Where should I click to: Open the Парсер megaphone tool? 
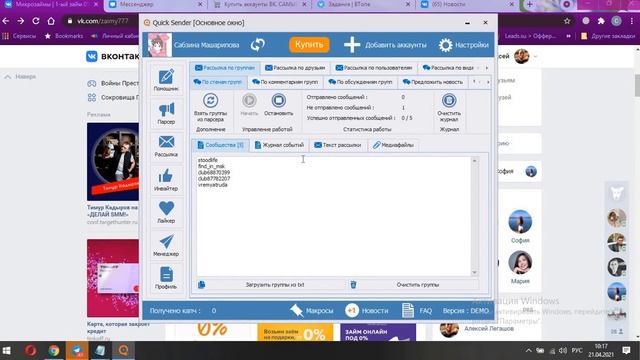(x=166, y=113)
